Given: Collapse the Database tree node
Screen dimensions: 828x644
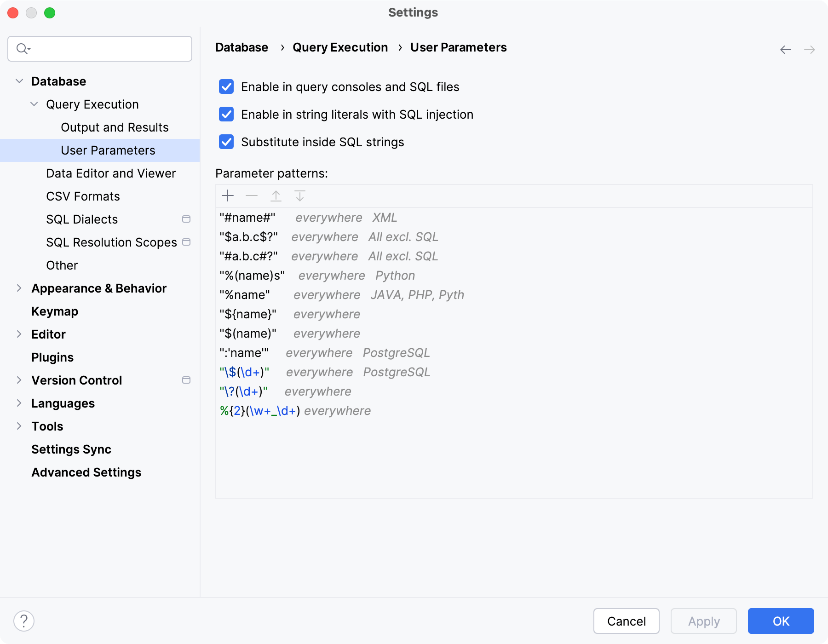Looking at the screenshot, I should 19,81.
